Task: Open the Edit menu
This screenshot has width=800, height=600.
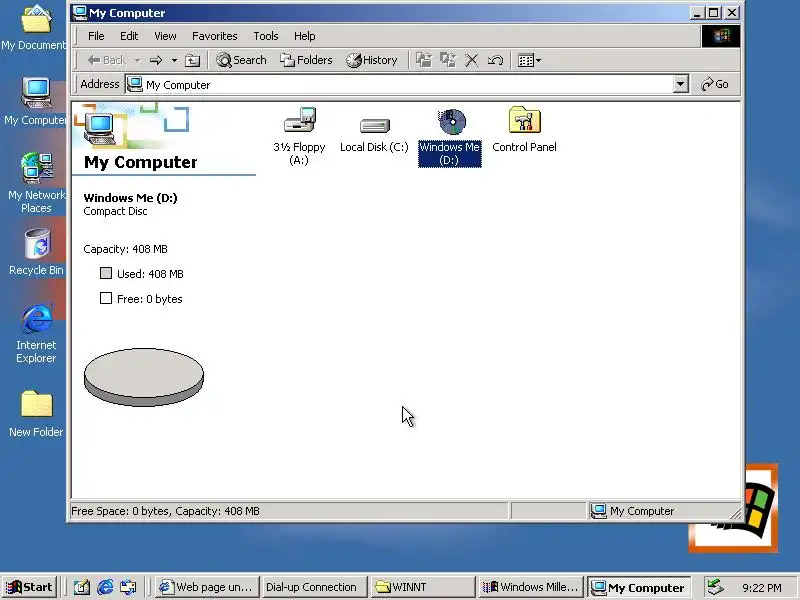Action: click(129, 36)
